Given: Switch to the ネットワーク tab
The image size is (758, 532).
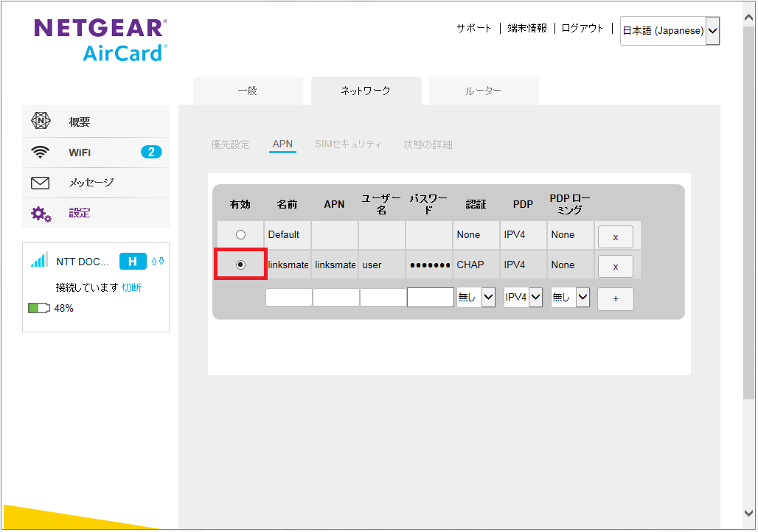Looking at the screenshot, I should [366, 91].
